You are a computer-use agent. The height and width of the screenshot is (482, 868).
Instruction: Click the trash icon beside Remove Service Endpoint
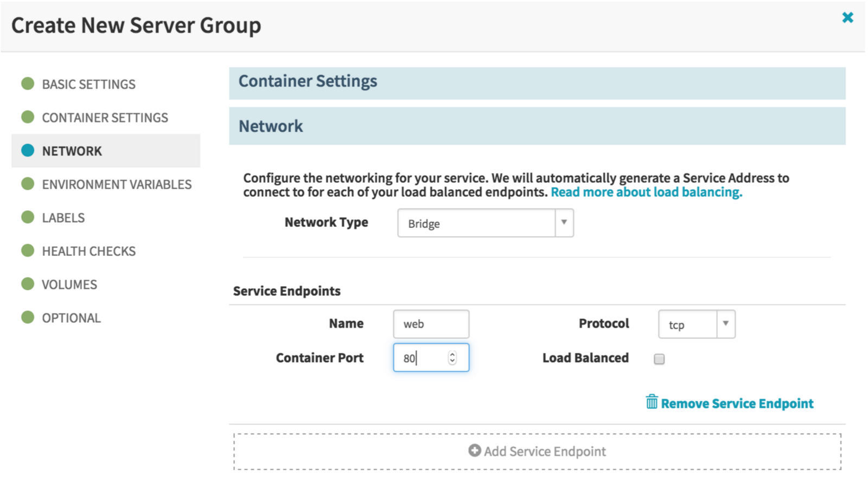[x=652, y=402]
